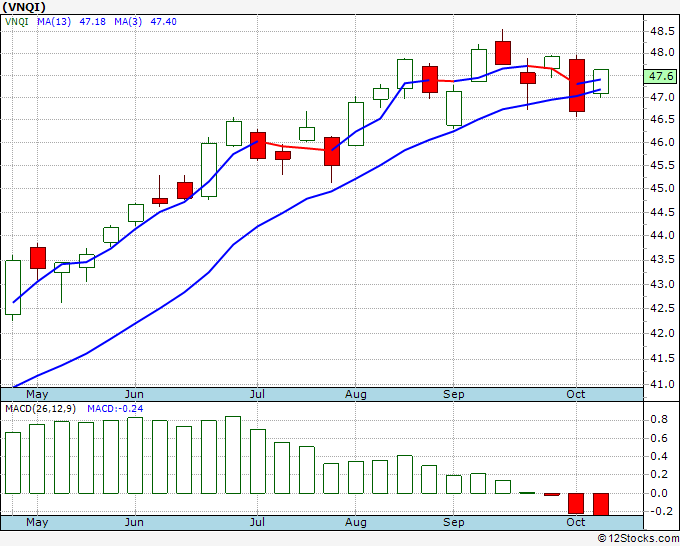Screen dimensions: 680x546
Task: Click the 42.0 price axis label
Action: 662,333
